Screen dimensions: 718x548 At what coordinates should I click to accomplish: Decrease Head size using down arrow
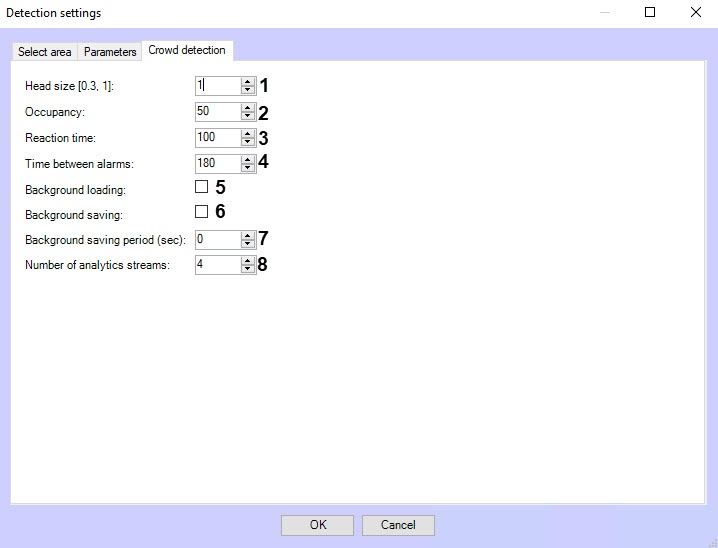tap(248, 91)
